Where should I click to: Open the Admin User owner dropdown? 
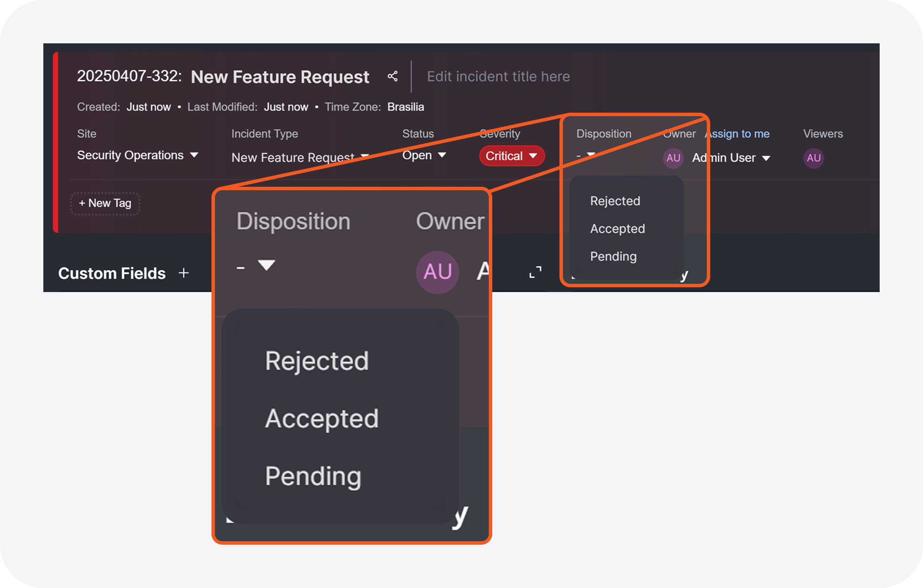tap(731, 158)
